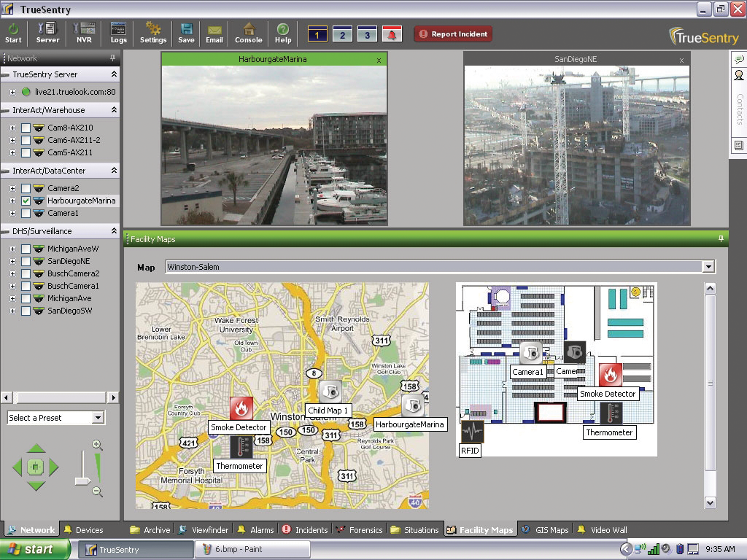The image size is (747, 560).
Task: Click the Child Map 1 camera icon
Action: pyautogui.click(x=330, y=391)
